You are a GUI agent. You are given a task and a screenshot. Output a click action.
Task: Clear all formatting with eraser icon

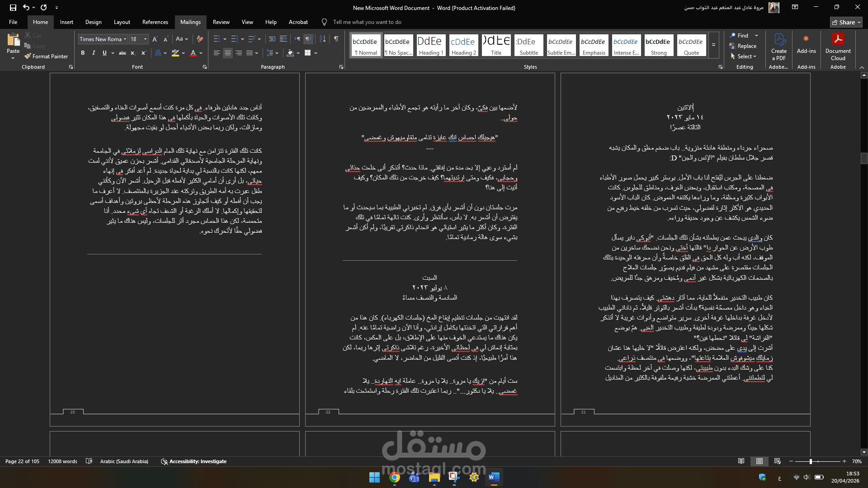[x=200, y=39]
